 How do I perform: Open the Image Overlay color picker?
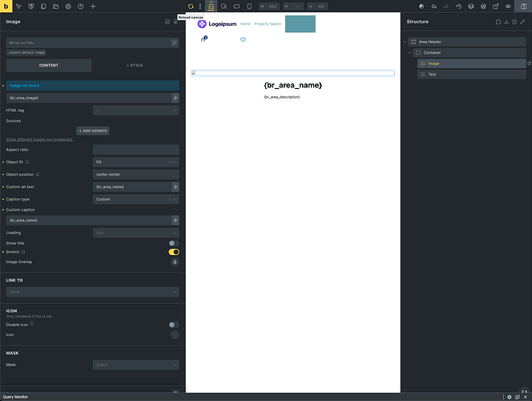coord(175,261)
